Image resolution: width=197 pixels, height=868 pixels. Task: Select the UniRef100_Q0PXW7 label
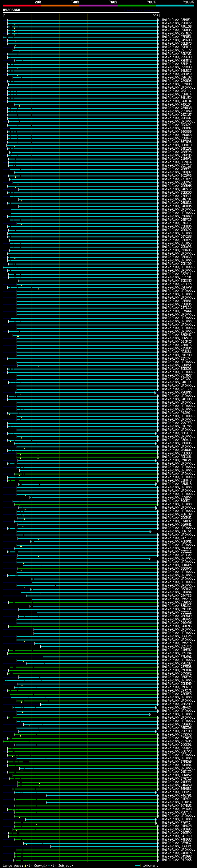click(177, 118)
